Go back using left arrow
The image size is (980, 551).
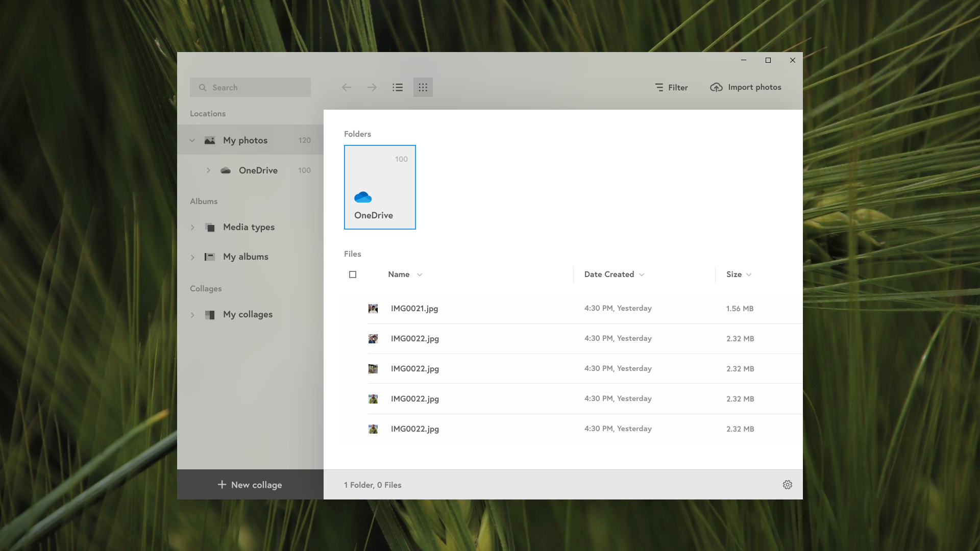[x=347, y=87]
